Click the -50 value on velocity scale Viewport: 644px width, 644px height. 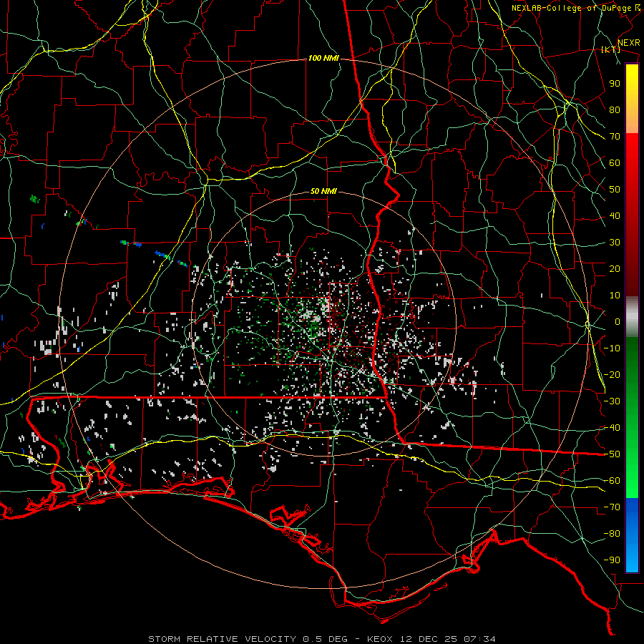[x=612, y=454]
